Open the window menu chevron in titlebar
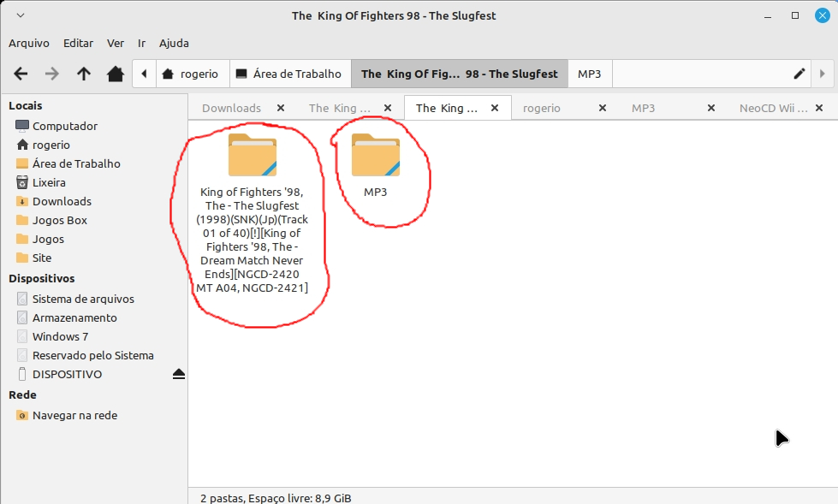Image resolution: width=838 pixels, height=504 pixels. 21,15
